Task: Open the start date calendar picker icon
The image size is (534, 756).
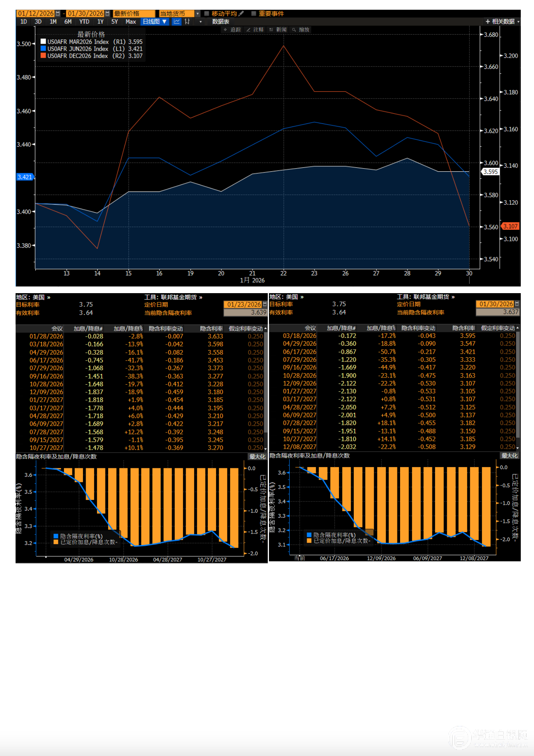Action: 58,14
